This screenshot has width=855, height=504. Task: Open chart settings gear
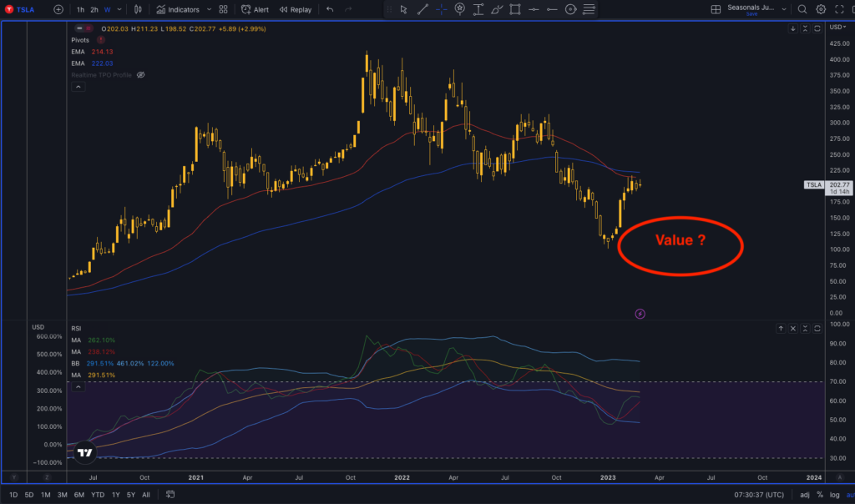(821, 9)
